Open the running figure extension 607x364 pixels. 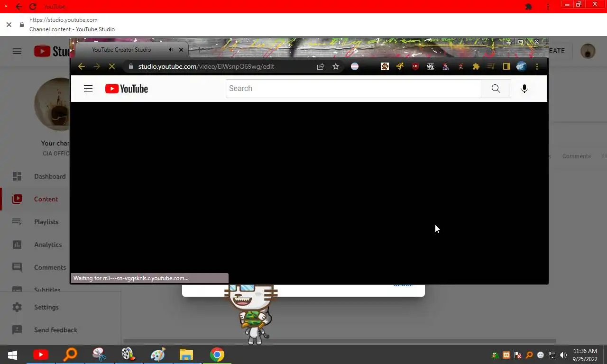point(400,66)
